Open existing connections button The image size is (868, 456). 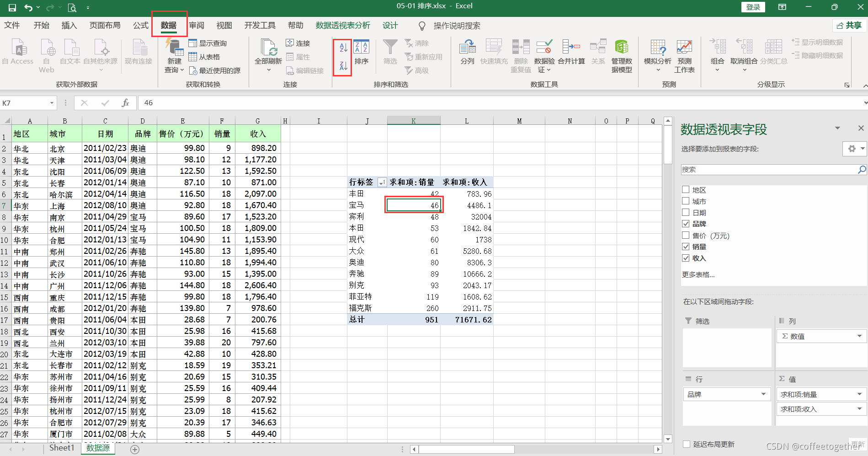click(138, 52)
